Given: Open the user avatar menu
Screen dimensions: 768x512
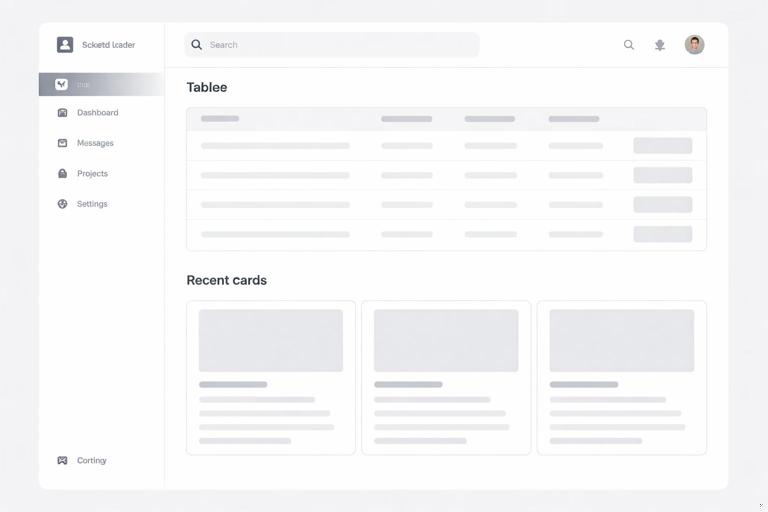Looking at the screenshot, I should [x=694, y=45].
